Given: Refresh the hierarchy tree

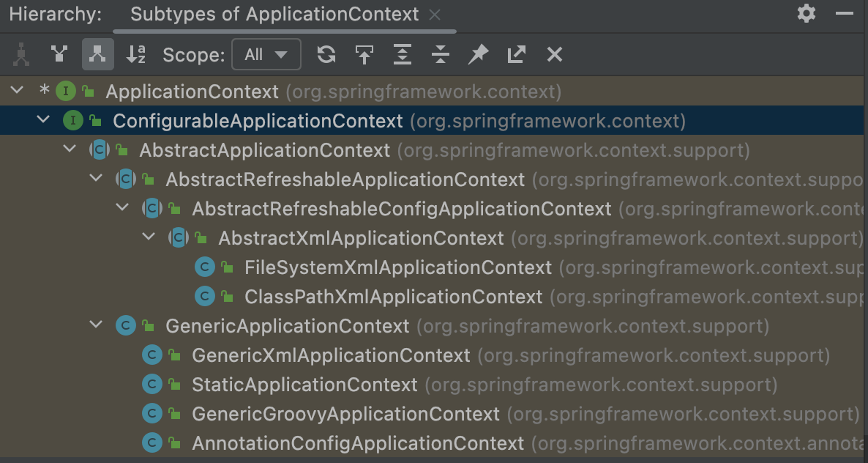Looking at the screenshot, I should coord(326,54).
